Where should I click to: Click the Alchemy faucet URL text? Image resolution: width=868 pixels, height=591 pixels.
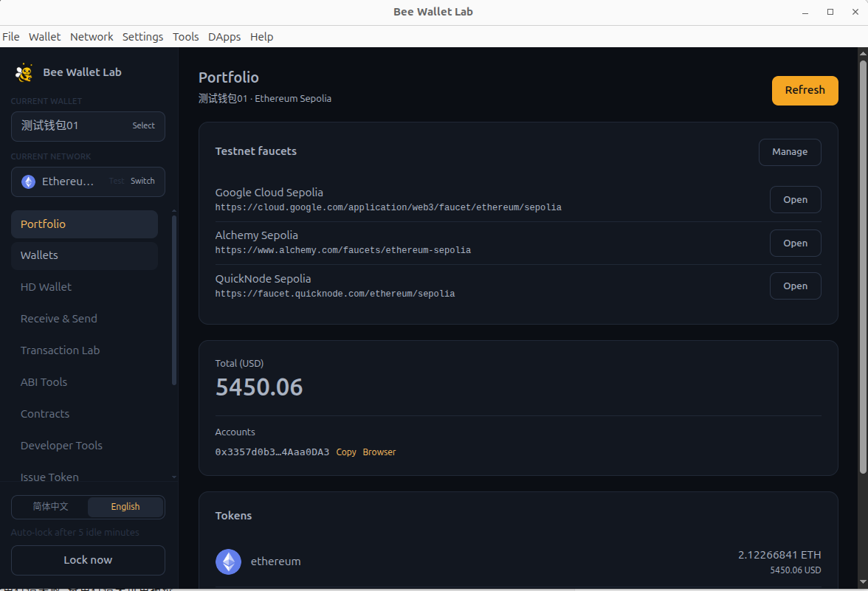click(x=343, y=251)
